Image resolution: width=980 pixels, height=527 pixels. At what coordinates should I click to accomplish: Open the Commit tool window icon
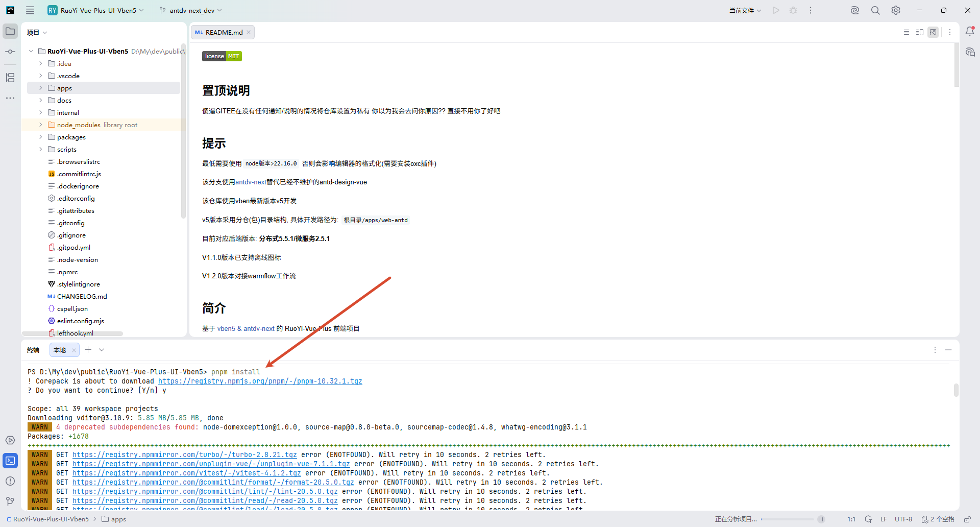pyautogui.click(x=10, y=52)
